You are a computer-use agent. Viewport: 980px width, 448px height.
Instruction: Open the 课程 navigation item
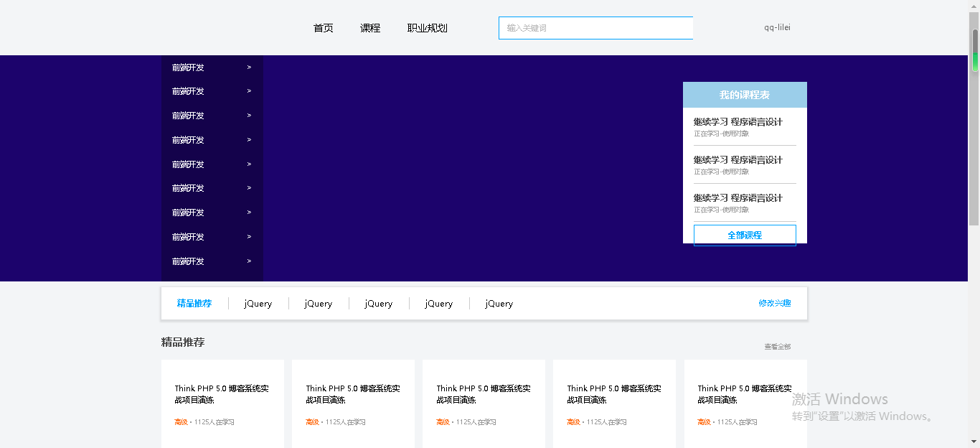pos(369,28)
